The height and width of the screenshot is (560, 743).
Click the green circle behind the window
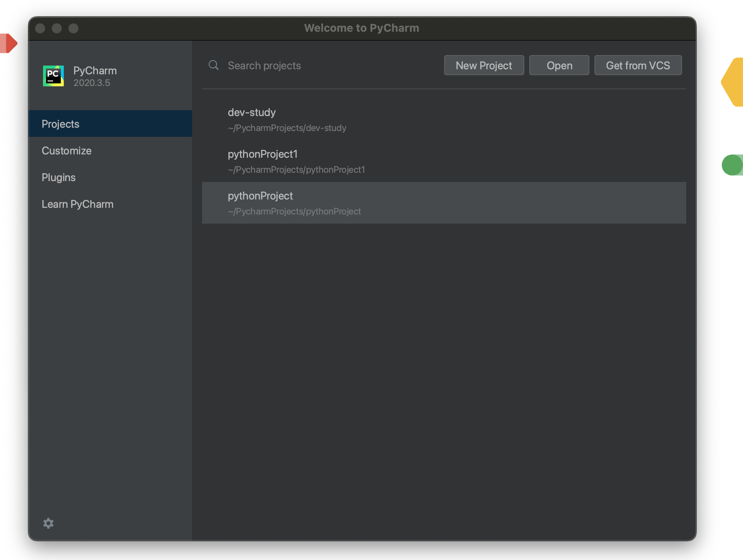pyautogui.click(x=733, y=165)
